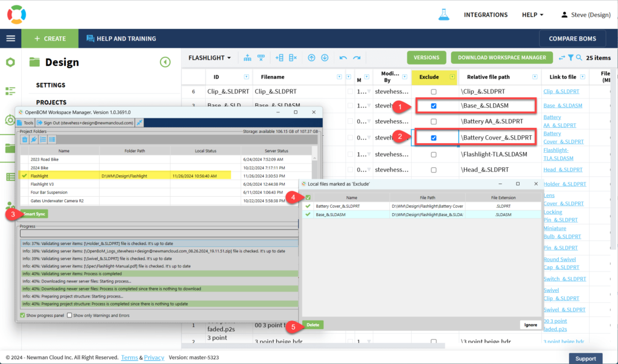Open the HELP menu at top
The height and width of the screenshot is (364, 618).
click(x=532, y=14)
